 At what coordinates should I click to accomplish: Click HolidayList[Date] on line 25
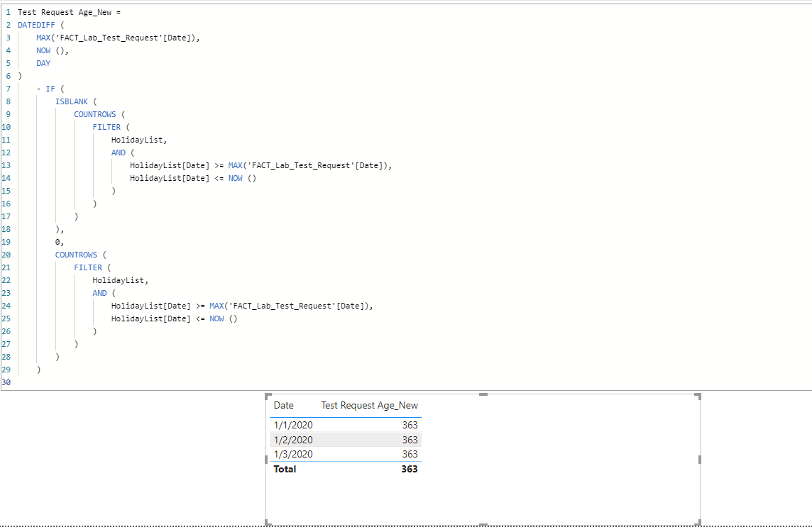click(151, 318)
